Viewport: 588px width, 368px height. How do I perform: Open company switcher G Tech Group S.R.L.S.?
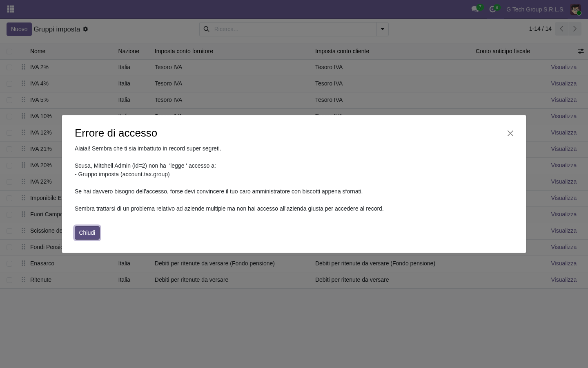[535, 9]
